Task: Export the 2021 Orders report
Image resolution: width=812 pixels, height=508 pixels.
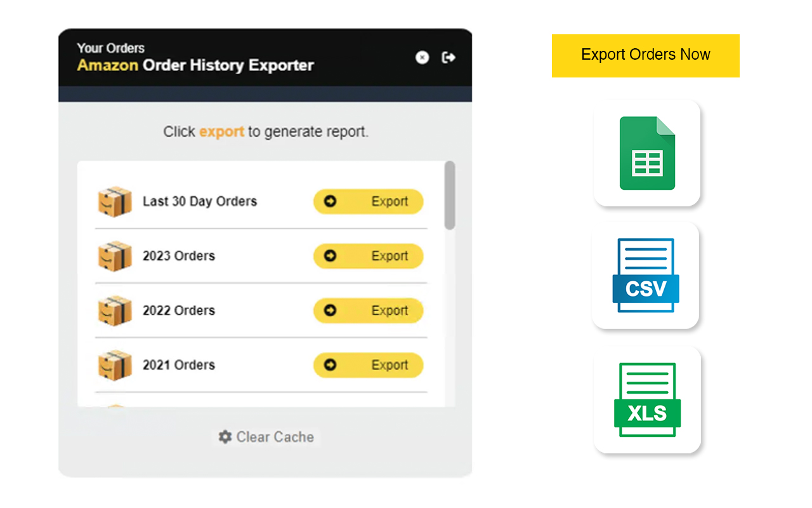Action: click(x=368, y=366)
